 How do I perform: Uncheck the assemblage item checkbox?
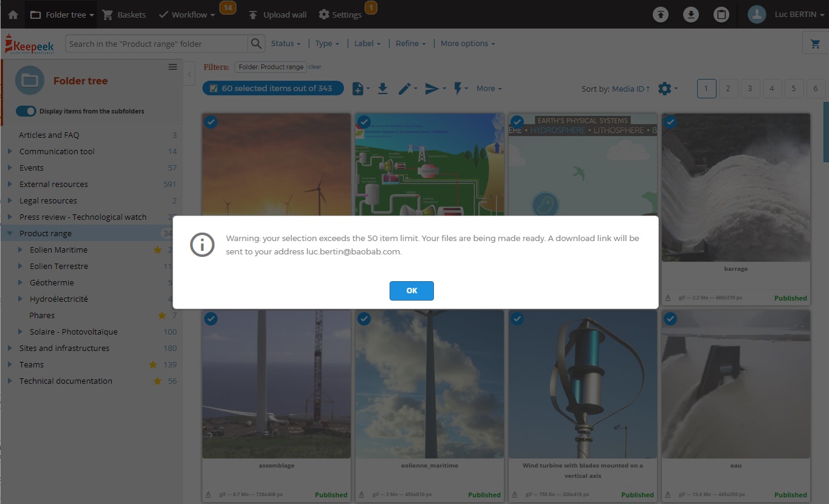coord(211,319)
